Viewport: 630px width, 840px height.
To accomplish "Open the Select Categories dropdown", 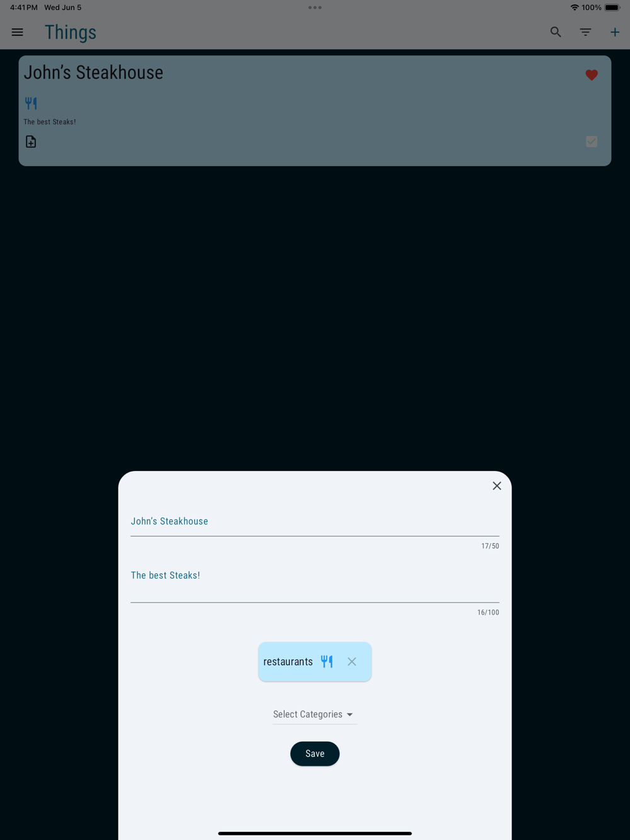I will tap(314, 715).
